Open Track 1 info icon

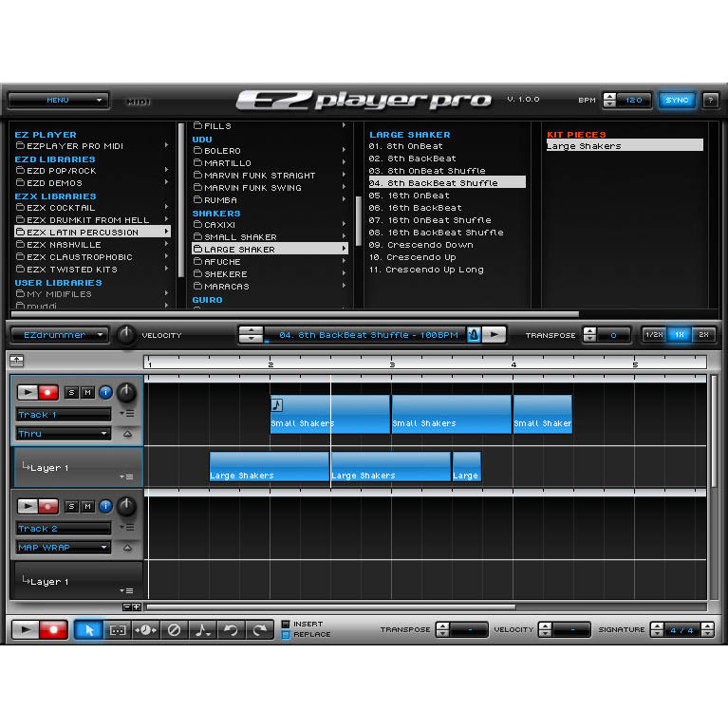pos(106,392)
